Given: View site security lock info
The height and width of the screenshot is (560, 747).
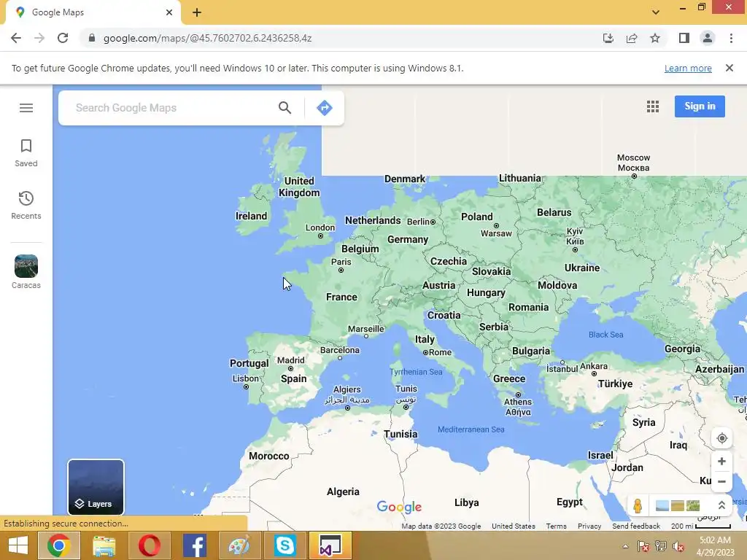Looking at the screenshot, I should pos(92,38).
